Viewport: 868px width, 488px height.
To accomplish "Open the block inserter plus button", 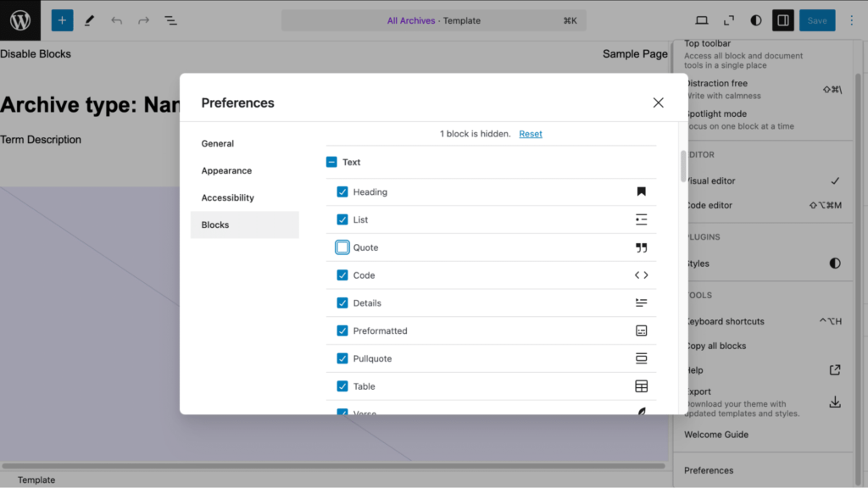I will point(62,20).
